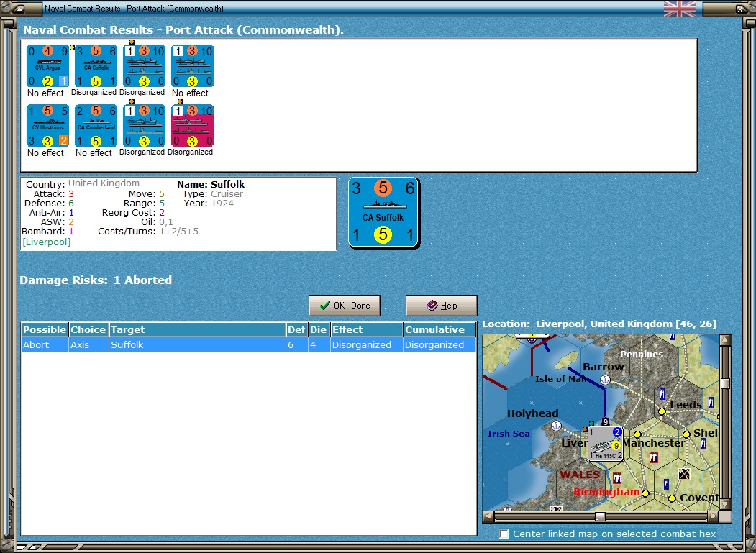This screenshot has height=553, width=756.
Task: Click the OK - Done button
Action: [x=345, y=306]
